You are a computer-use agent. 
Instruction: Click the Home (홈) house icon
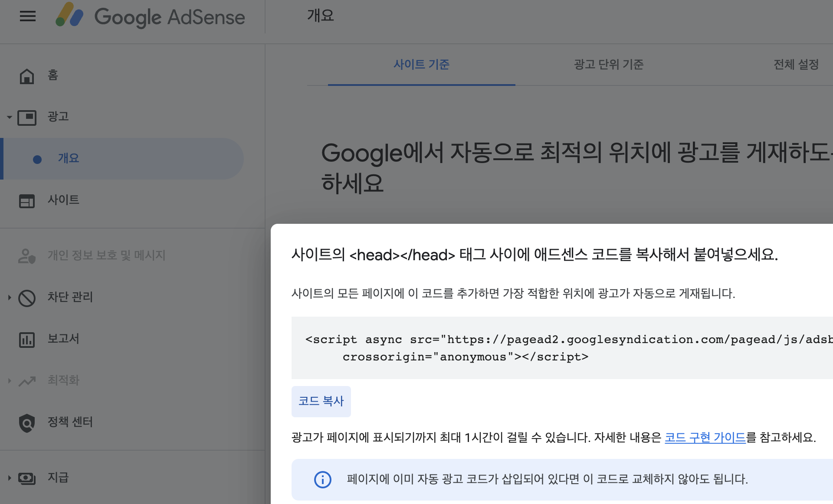[27, 76]
